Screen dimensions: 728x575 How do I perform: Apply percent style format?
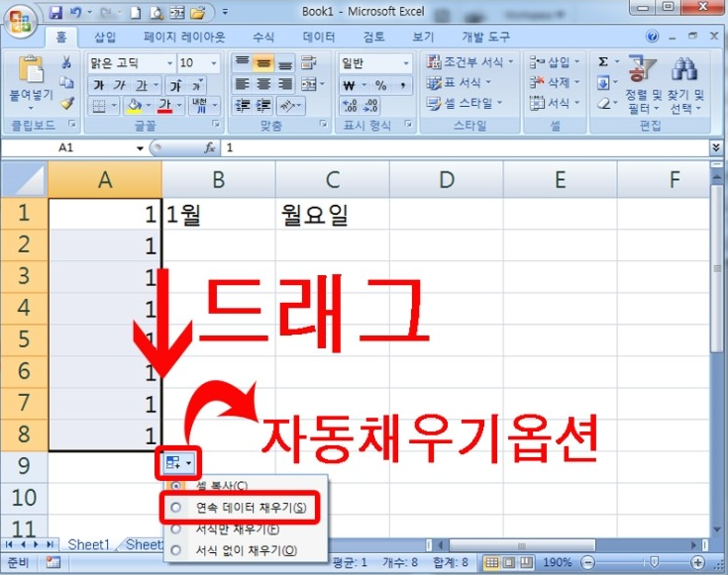tap(380, 85)
